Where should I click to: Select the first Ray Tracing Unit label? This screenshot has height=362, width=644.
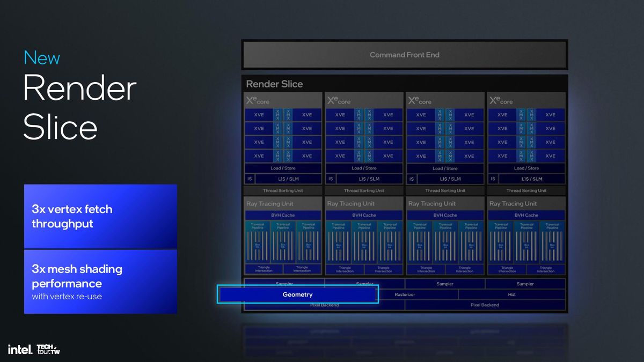pos(270,204)
